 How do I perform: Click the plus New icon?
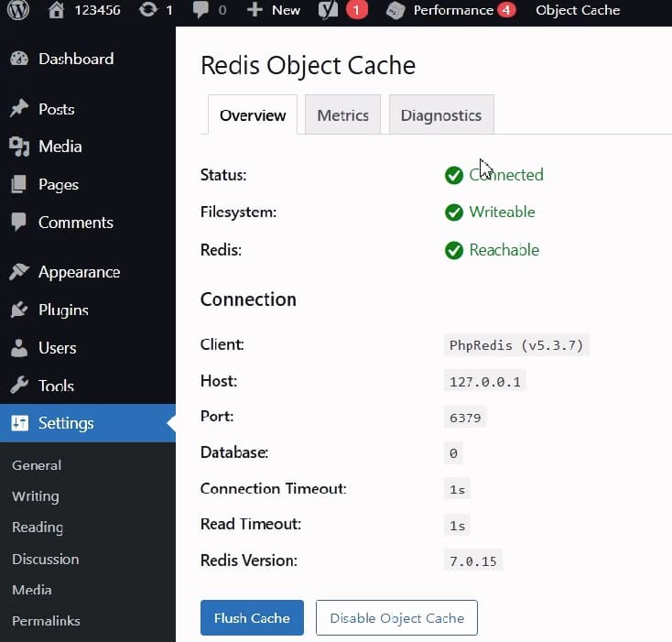255,10
